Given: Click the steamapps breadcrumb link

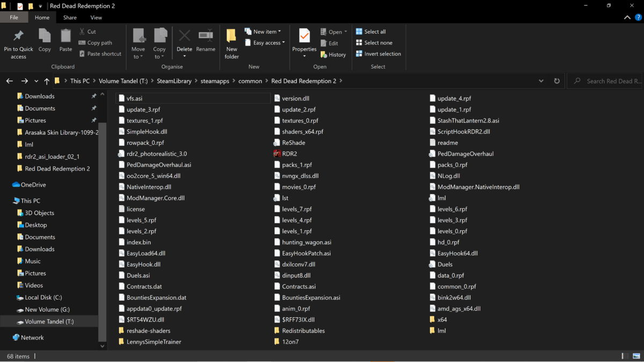Looking at the screenshot, I should (x=215, y=81).
